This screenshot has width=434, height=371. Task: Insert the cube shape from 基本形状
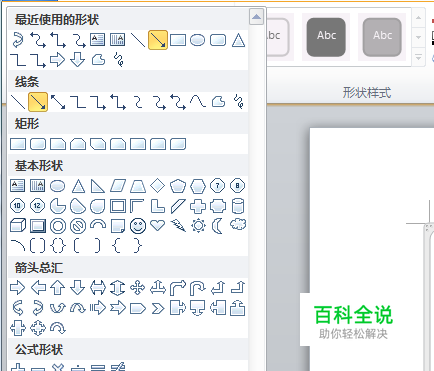tap(18, 226)
